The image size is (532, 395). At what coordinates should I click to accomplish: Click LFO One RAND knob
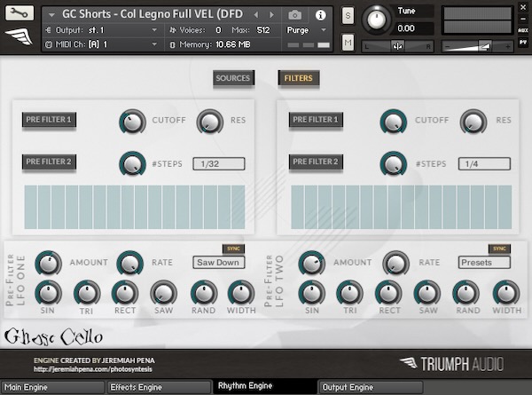(x=204, y=294)
